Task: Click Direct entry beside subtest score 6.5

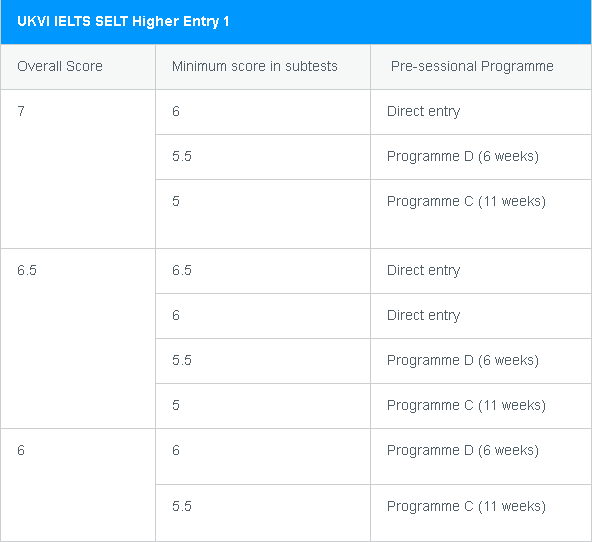Action: coord(424,270)
